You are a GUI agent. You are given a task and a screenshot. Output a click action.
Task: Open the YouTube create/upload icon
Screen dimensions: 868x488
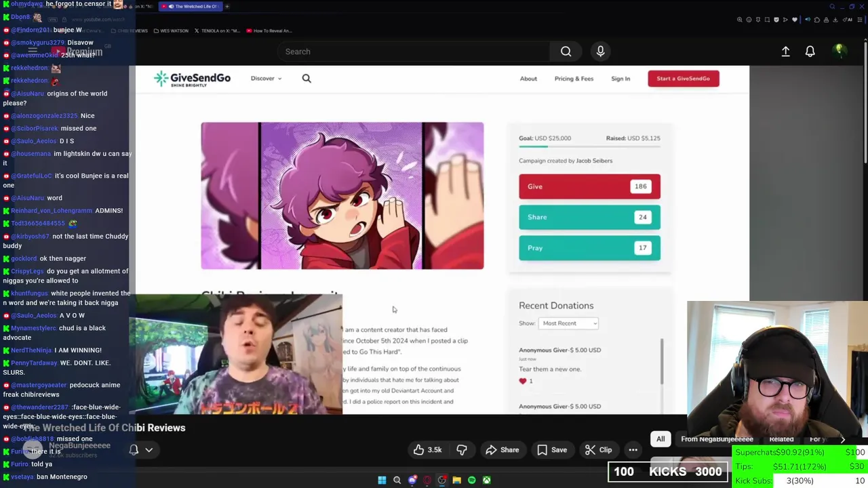coord(785,52)
